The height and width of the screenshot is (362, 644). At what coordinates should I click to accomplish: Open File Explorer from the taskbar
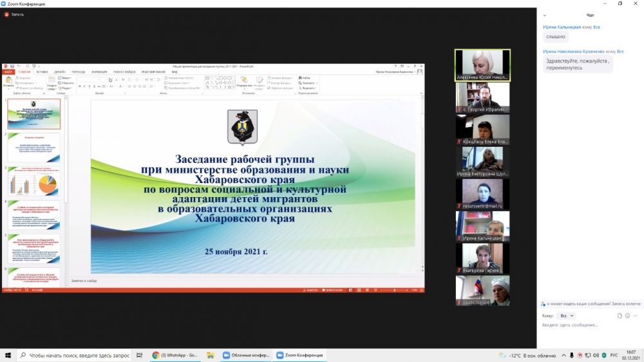coord(211,356)
